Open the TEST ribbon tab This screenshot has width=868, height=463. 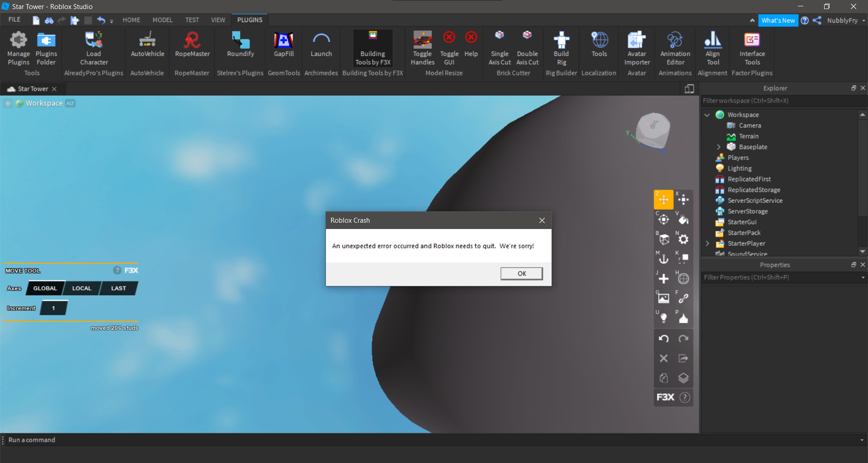click(x=192, y=20)
